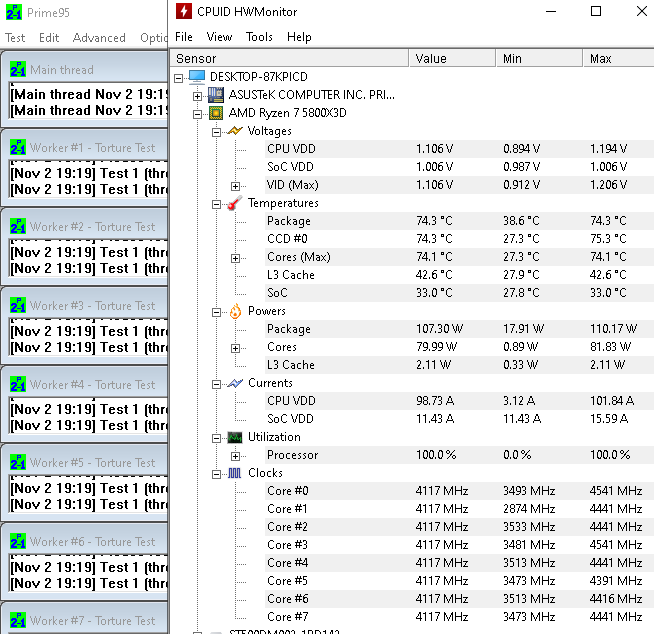Select the Core #7 clock row

pos(458,617)
